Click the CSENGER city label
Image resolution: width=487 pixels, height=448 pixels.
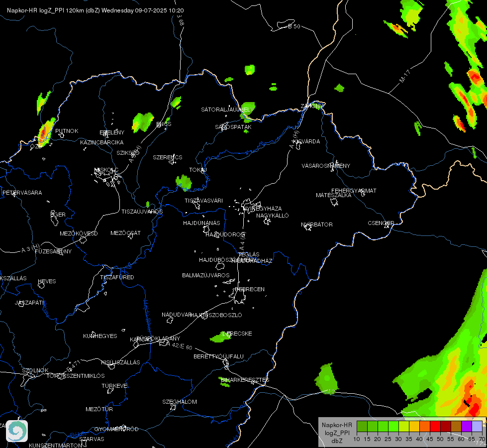point(381,223)
